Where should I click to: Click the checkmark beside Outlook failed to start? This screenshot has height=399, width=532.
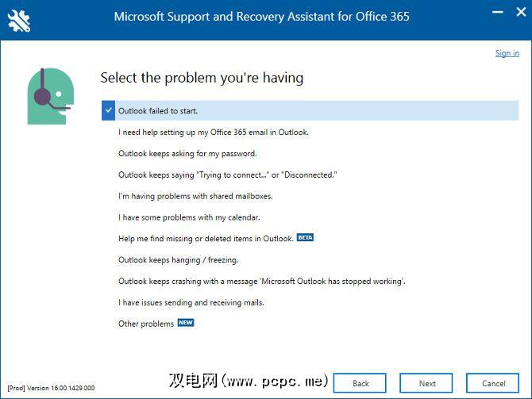click(x=109, y=110)
